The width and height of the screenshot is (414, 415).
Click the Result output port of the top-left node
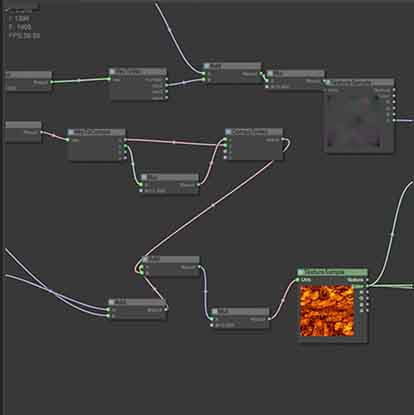point(51,82)
